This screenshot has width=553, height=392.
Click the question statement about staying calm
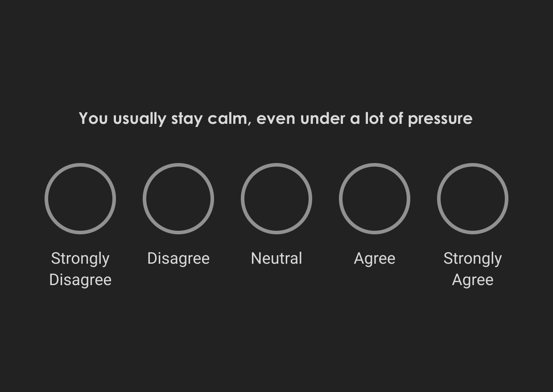tap(276, 118)
